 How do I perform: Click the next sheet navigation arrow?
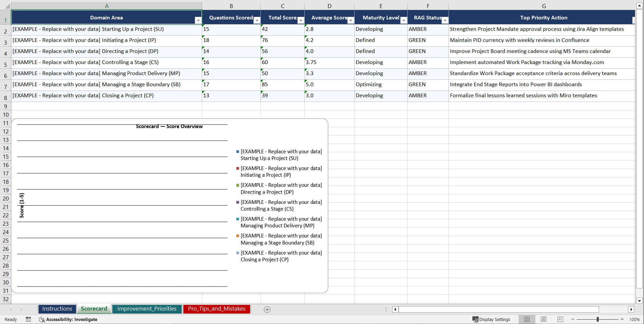click(21, 309)
